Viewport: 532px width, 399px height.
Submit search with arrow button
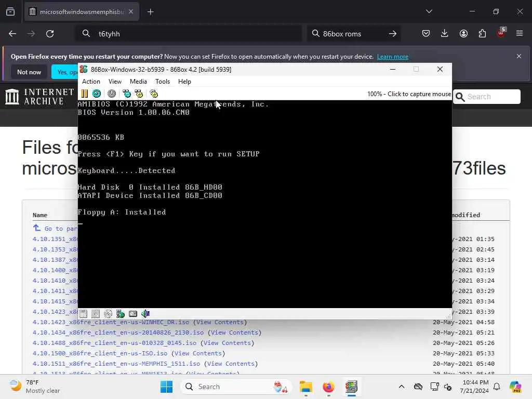[393, 34]
